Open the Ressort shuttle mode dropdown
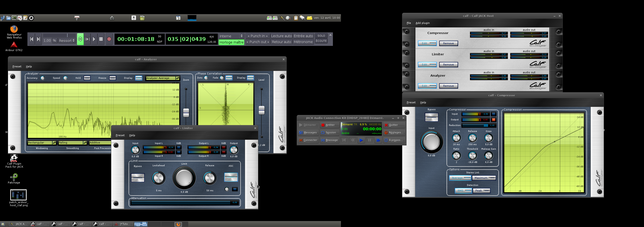 pyautogui.click(x=67, y=40)
